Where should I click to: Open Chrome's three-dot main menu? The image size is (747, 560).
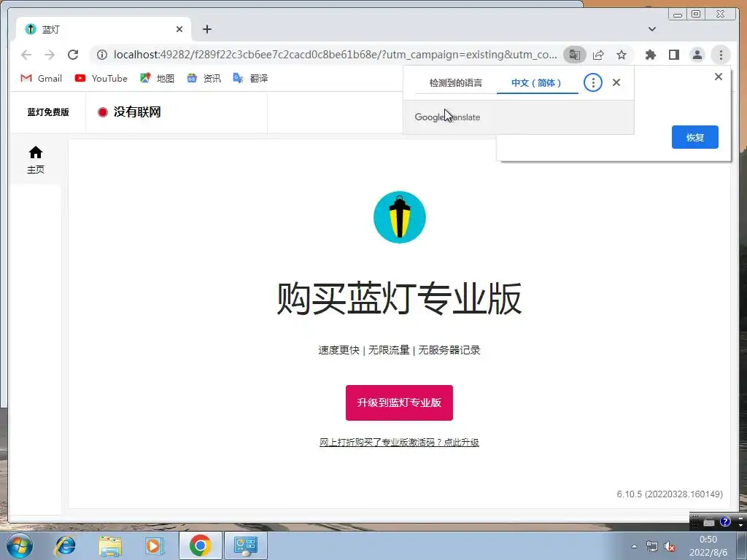721,55
